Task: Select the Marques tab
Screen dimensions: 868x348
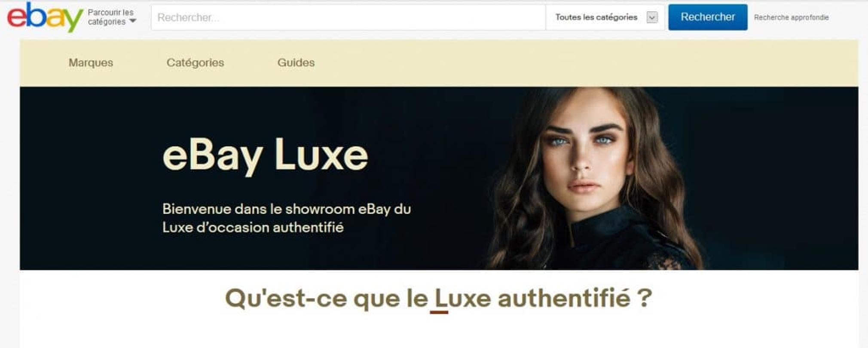Action: tap(91, 63)
